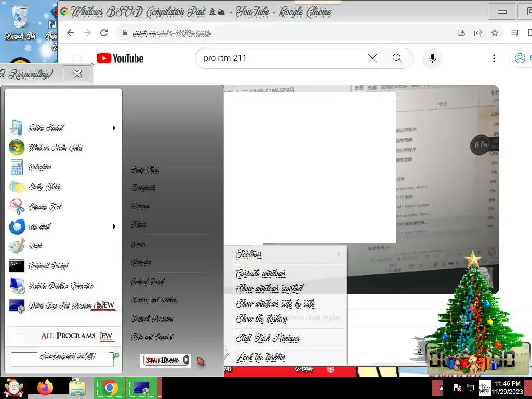Go to YouTube home via logo
Viewport: 532px width, 399px height.
coord(120,58)
